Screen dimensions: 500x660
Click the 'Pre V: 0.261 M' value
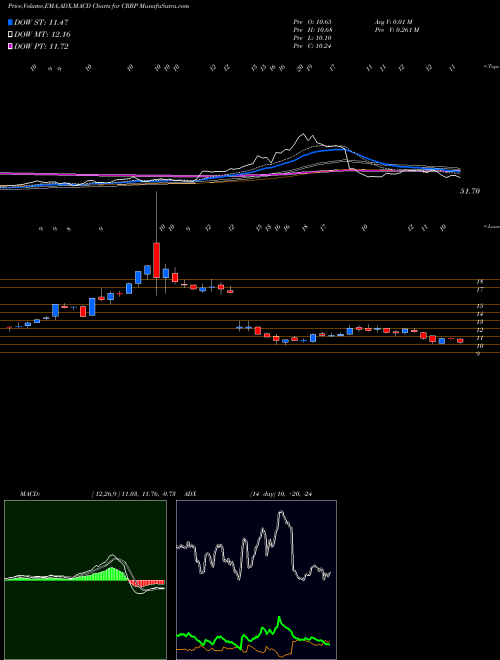coord(396,29)
